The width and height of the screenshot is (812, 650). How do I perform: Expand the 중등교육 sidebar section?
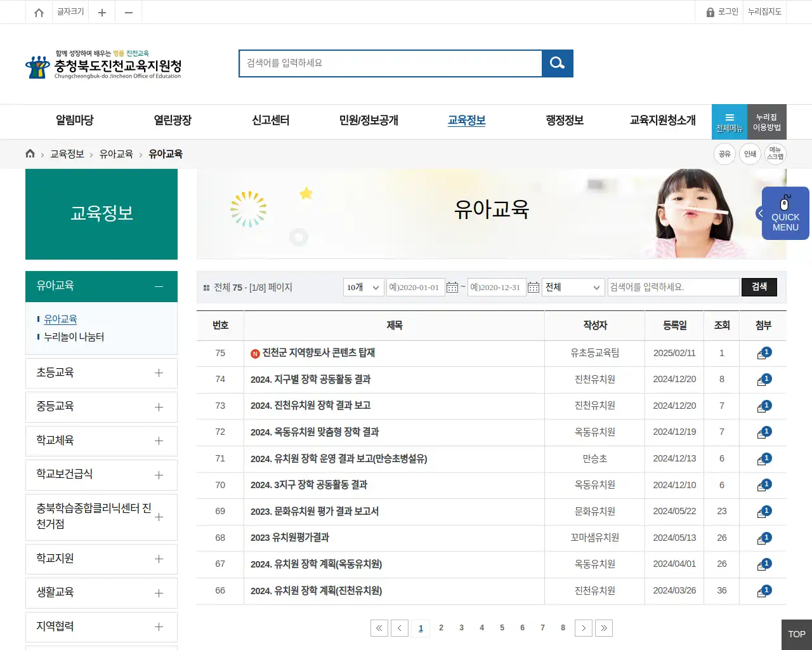tap(159, 407)
